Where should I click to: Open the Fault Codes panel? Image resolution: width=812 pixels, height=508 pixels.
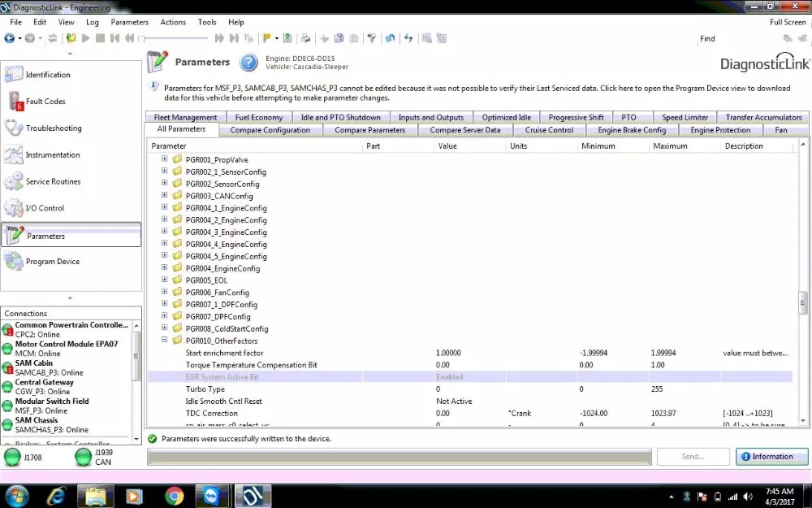pos(45,102)
